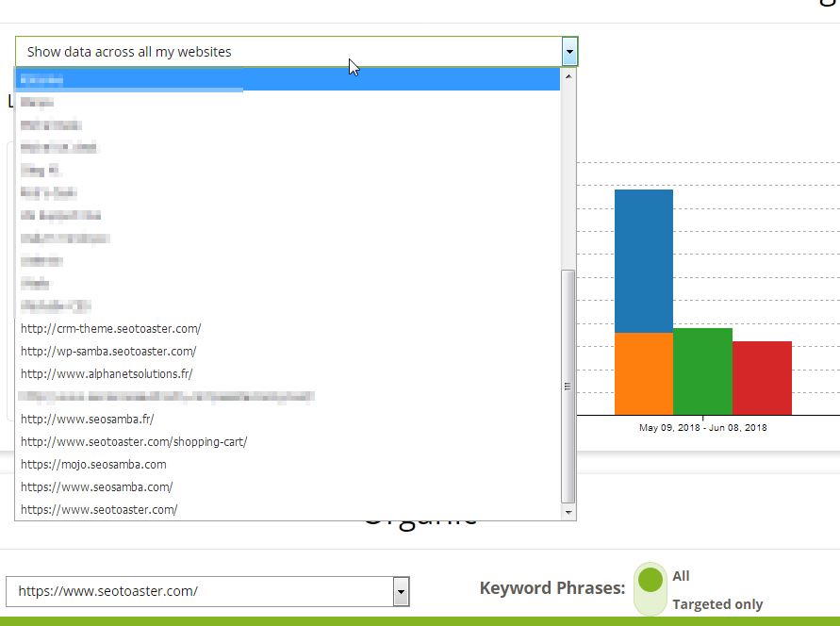840x626 pixels.
Task: Choose the seotoaster.com/shopping-cart/ option
Action: point(134,441)
